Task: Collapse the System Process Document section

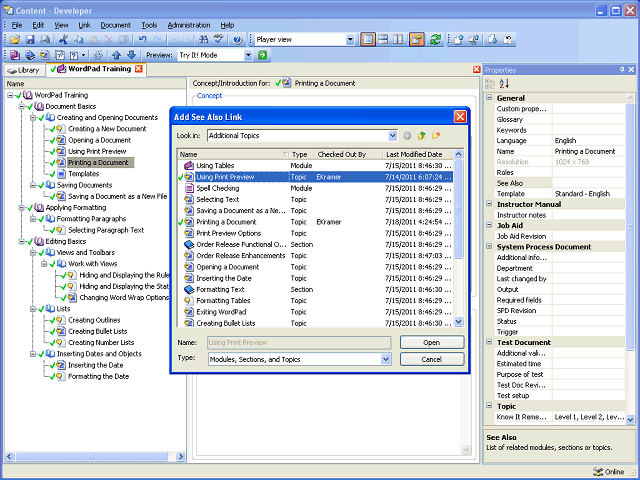Action: click(489, 247)
